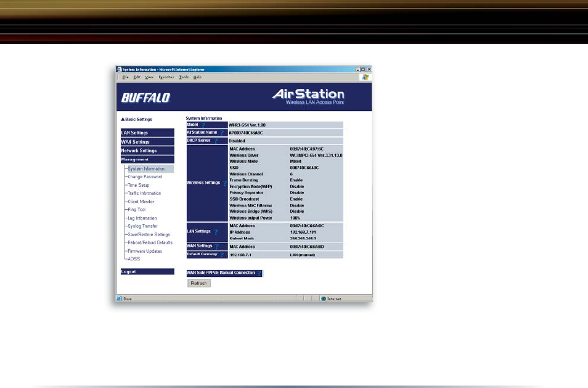
Task: Click the help icon beside LAN Settings row
Action: click(216, 232)
